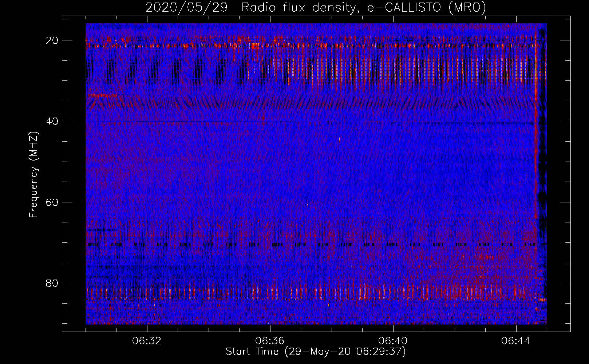
Task: Click the 80 MHz frequency tick label
Action: click(x=52, y=283)
